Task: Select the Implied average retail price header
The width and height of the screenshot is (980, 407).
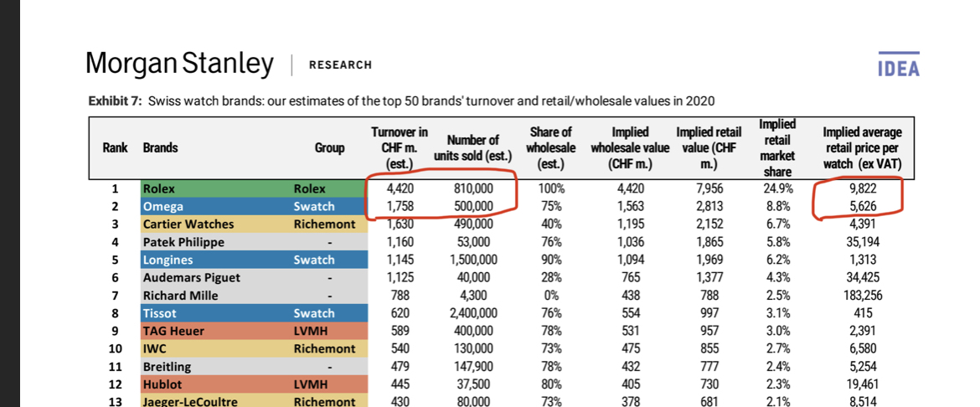Action: (863, 148)
